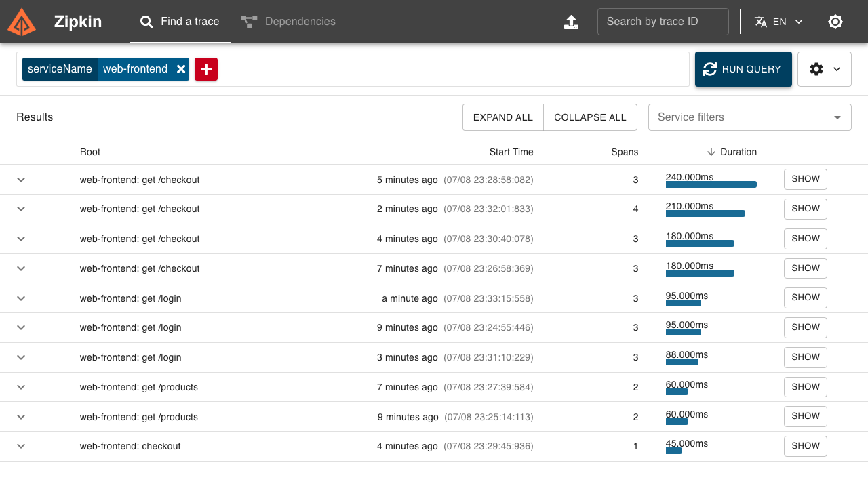
Task: Expand the 240.000ms checkout trace row
Action: tap(21, 180)
